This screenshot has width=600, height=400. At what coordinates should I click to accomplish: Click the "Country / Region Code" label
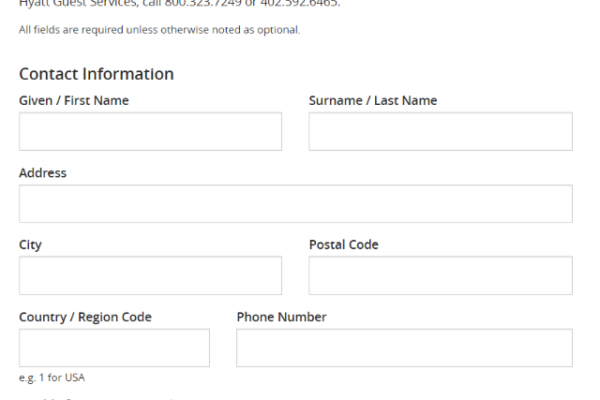coord(85,317)
